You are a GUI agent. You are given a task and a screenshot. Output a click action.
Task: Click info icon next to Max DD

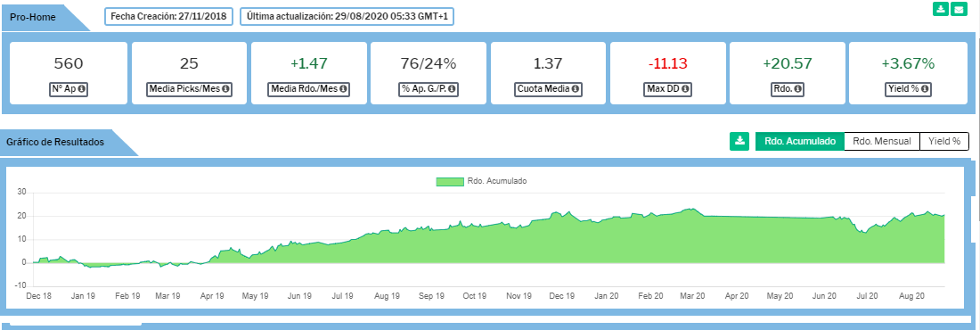click(685, 89)
